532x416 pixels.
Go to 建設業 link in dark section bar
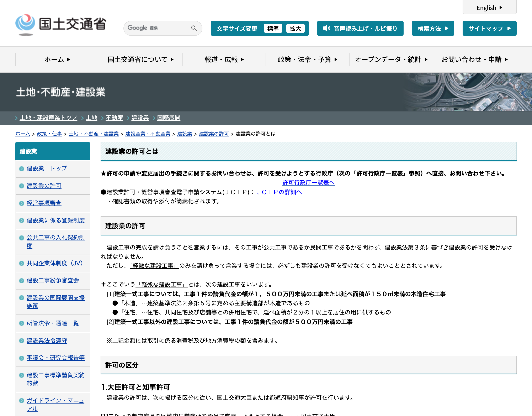(140, 118)
